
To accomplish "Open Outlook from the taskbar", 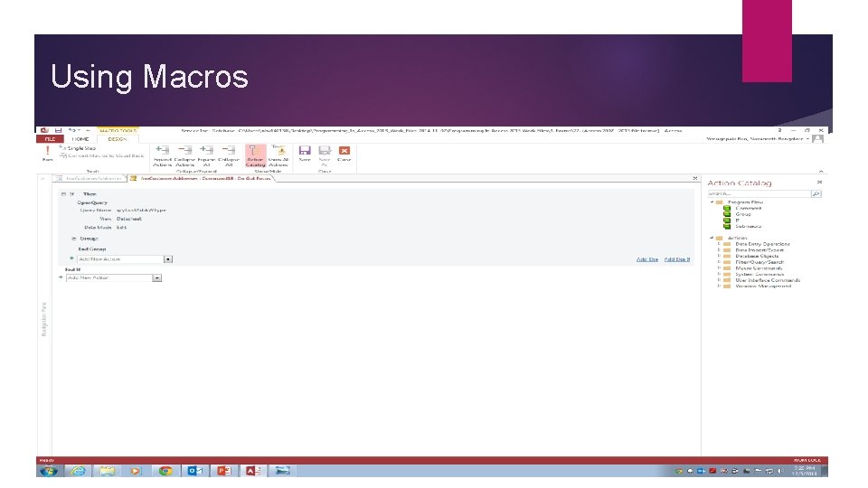I will pos(195,471).
